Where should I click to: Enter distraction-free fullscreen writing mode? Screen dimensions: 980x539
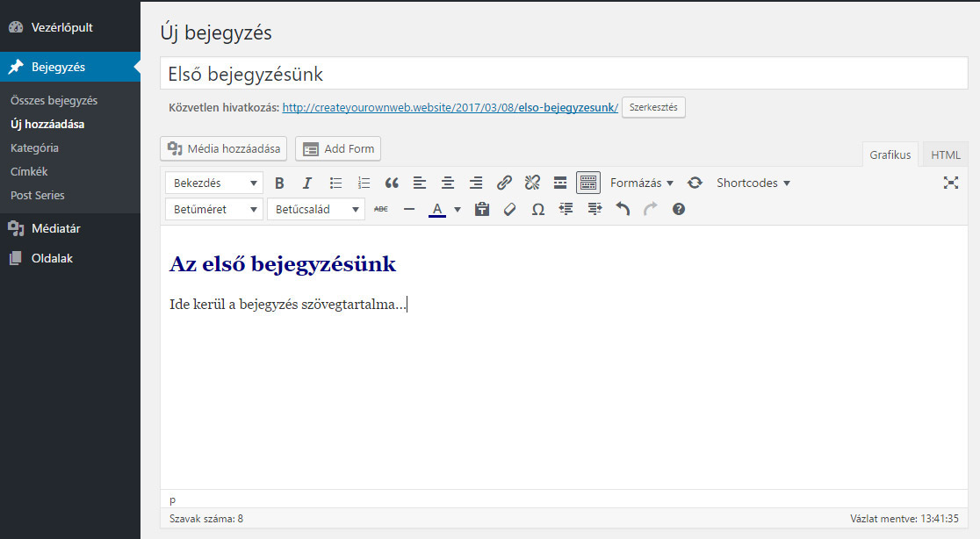pyautogui.click(x=951, y=183)
